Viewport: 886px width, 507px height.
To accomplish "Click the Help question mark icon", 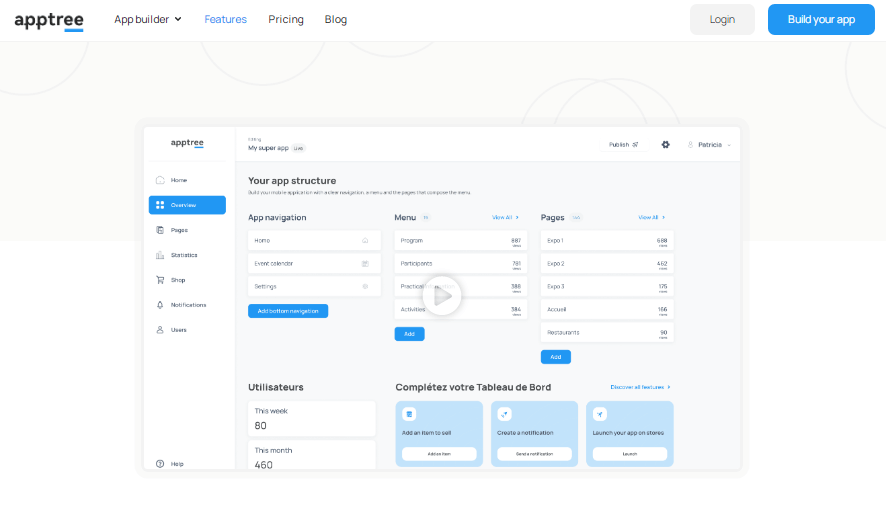I will click(160, 463).
